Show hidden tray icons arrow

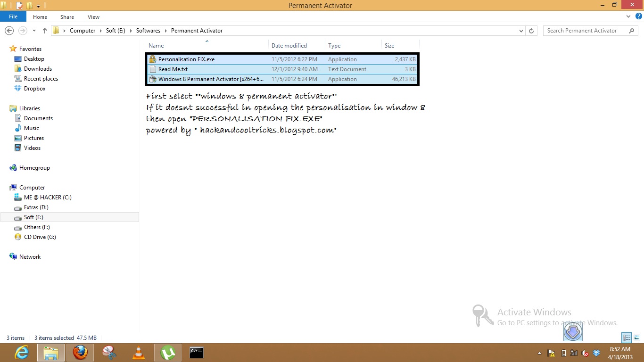click(x=540, y=353)
